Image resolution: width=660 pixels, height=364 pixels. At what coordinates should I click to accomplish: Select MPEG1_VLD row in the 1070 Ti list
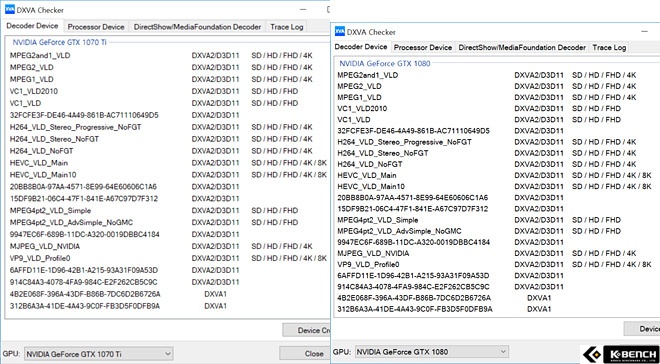[168, 79]
